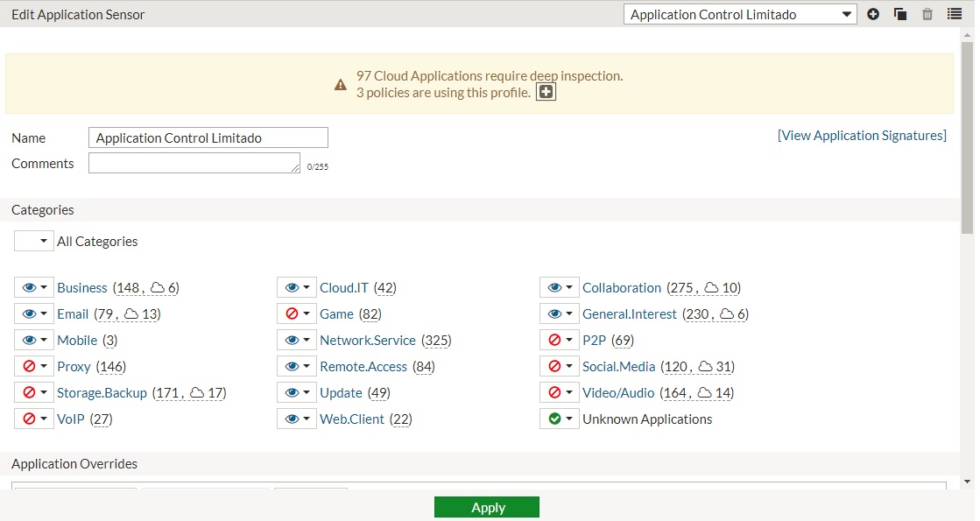Open the Network.Service category link
The width and height of the screenshot is (980, 521).
click(x=367, y=340)
